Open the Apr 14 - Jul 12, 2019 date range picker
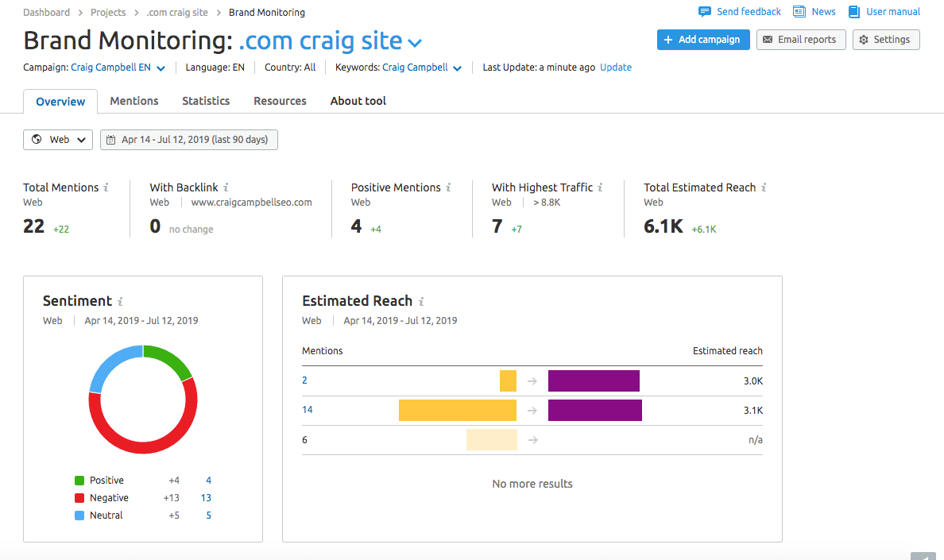The height and width of the screenshot is (560, 944). click(189, 140)
